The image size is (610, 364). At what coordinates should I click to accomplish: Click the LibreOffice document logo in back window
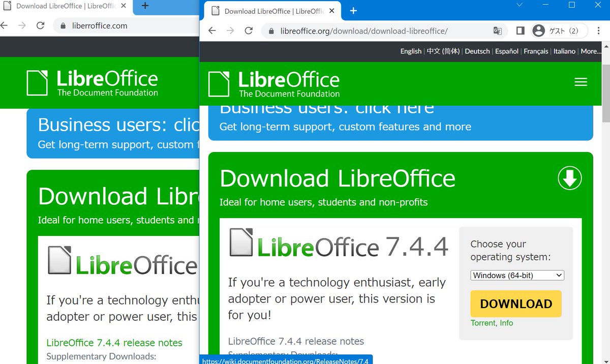point(60,260)
